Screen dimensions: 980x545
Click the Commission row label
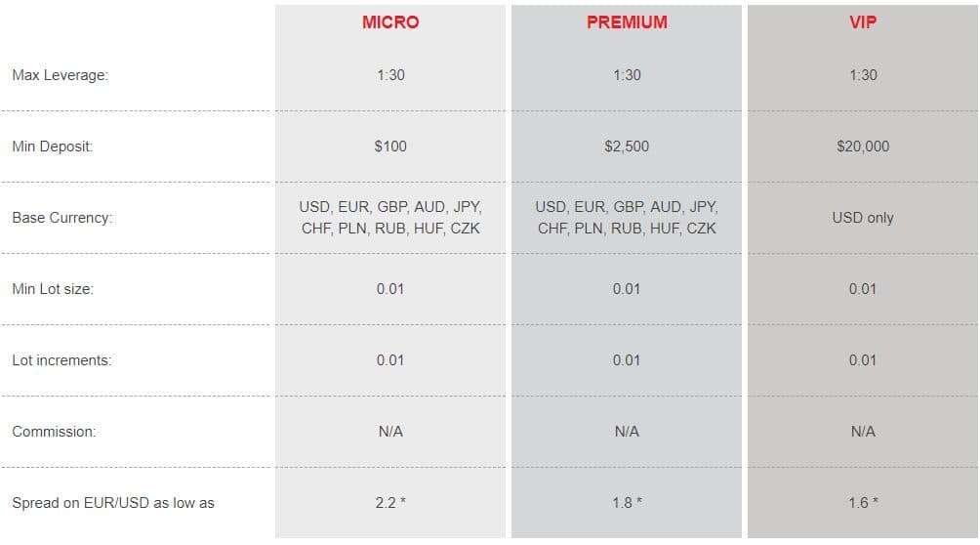click(55, 432)
